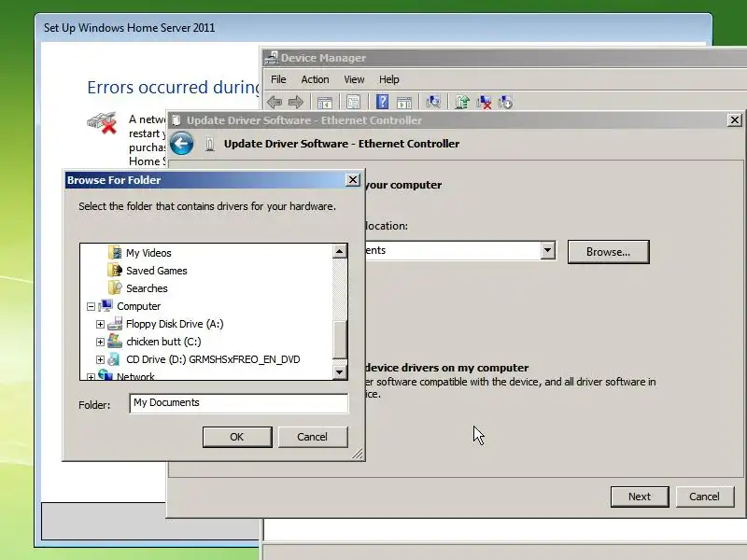Close the Browse For Folder dialog
Screen dimensions: 747x560
coord(353,179)
